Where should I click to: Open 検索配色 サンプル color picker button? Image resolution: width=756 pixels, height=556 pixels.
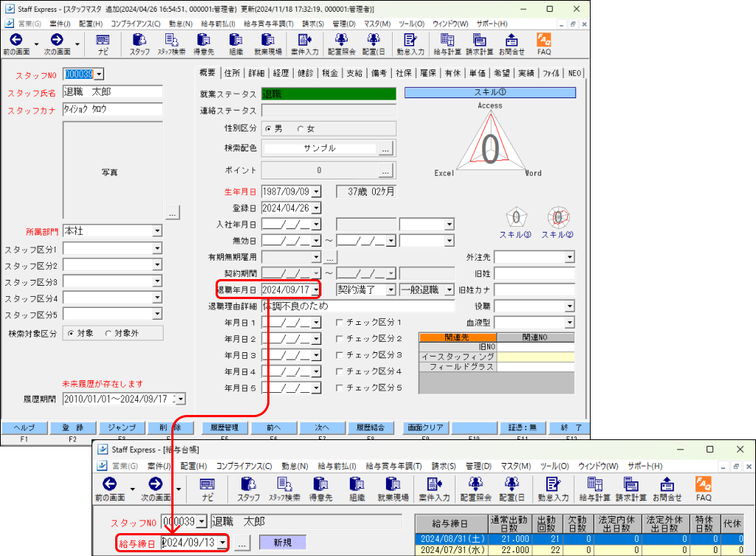385,149
